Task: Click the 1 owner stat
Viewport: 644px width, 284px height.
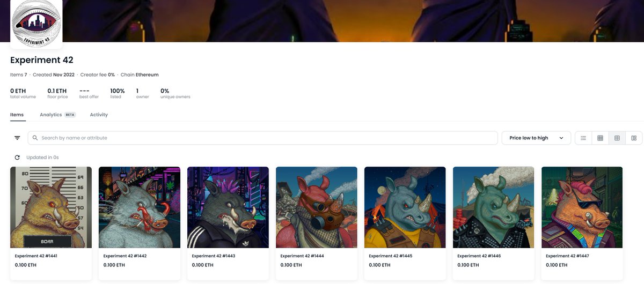Action: pyautogui.click(x=142, y=94)
